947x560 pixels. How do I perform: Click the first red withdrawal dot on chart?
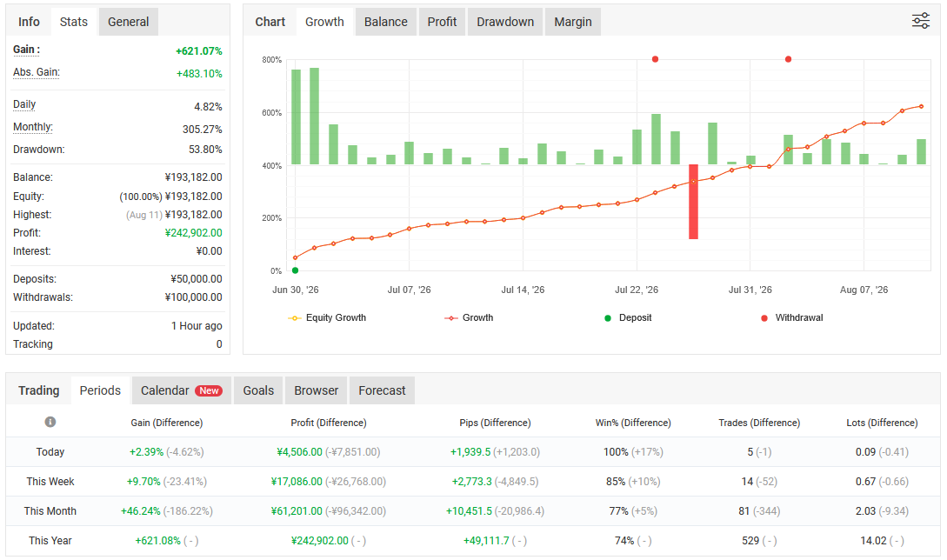pos(656,59)
